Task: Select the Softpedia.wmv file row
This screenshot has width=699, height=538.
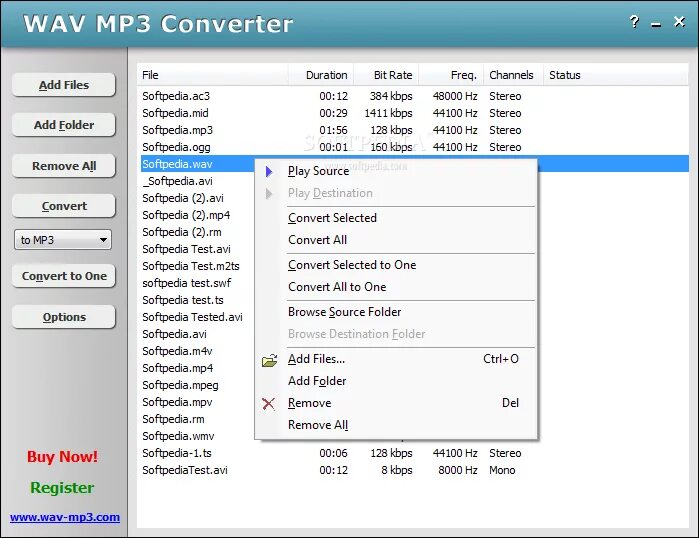Action: point(178,436)
